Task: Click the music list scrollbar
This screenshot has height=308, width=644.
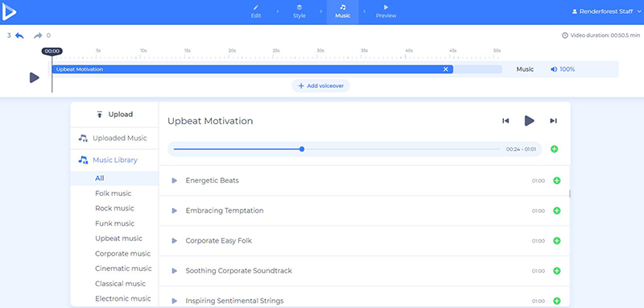Action: (570, 194)
